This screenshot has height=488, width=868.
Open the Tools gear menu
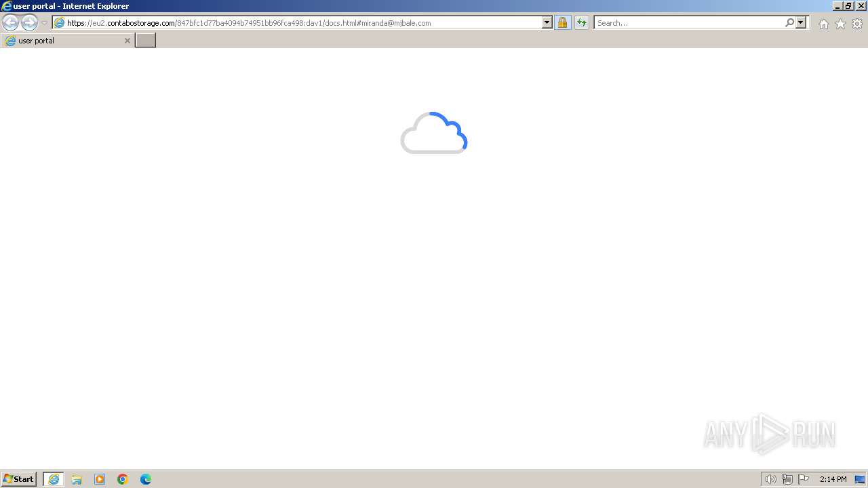(x=857, y=24)
